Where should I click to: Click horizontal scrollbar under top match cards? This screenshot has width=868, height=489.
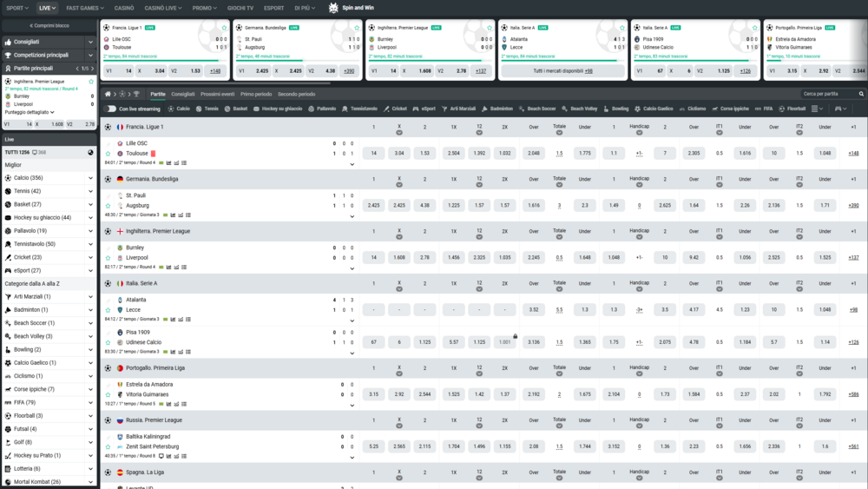pos(216,83)
